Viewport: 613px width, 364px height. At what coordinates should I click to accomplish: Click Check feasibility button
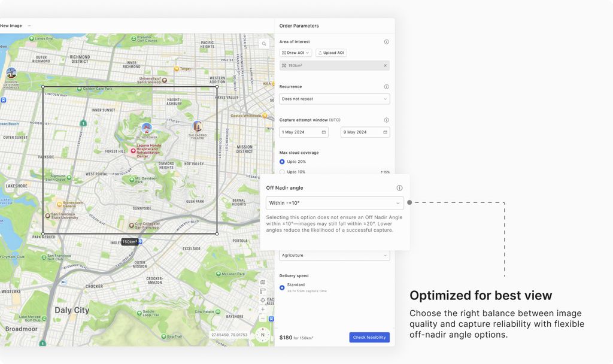click(369, 338)
